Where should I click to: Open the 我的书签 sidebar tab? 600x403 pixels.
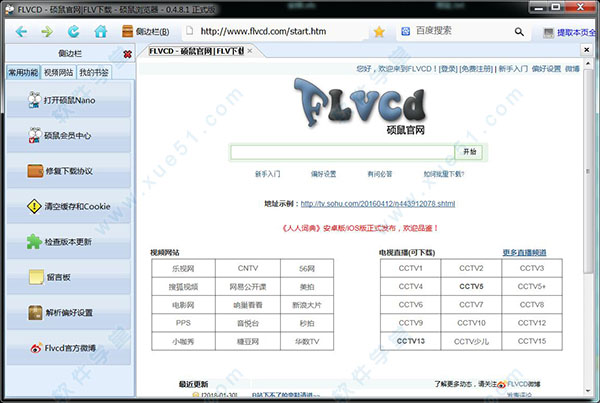[94, 72]
